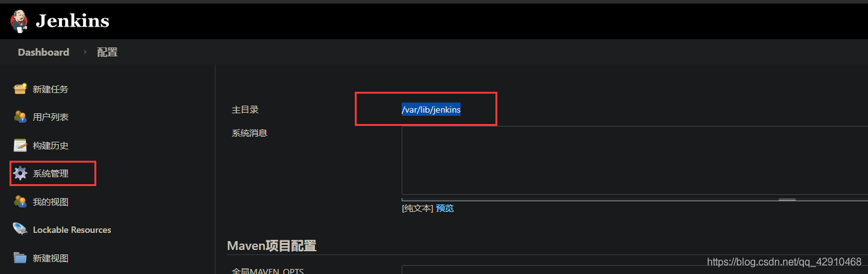Screen dimensions: 868x274
Task: Click the 我的视图 user icon
Action: [x=20, y=201]
